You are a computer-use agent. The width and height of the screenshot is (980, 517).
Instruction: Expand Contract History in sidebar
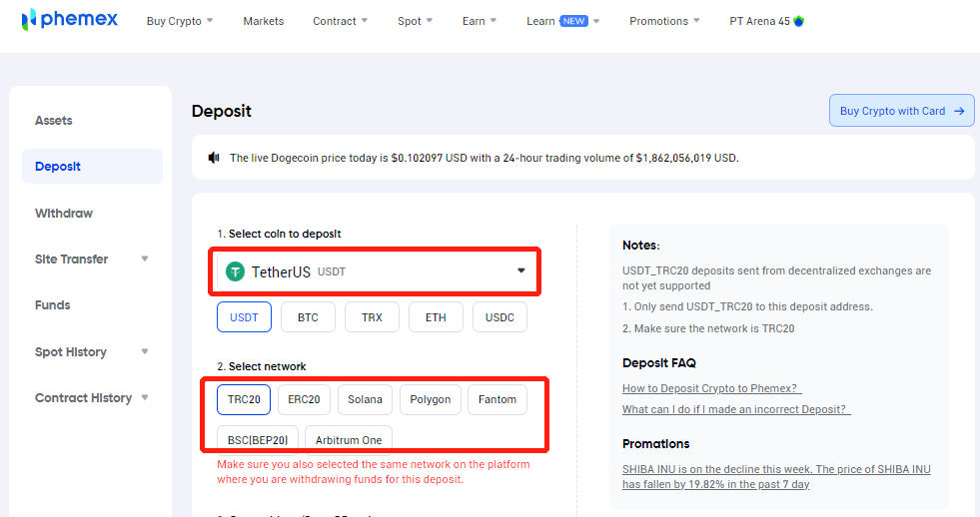145,398
